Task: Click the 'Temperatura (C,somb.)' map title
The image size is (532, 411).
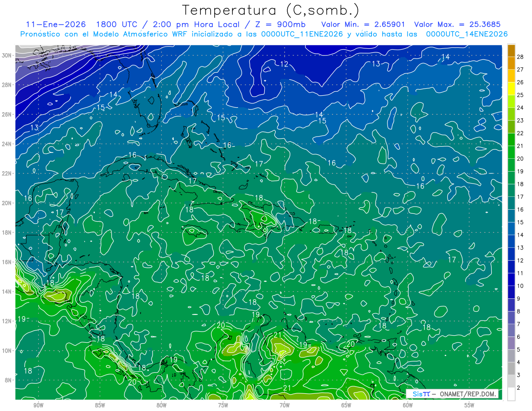Action: tap(271, 10)
